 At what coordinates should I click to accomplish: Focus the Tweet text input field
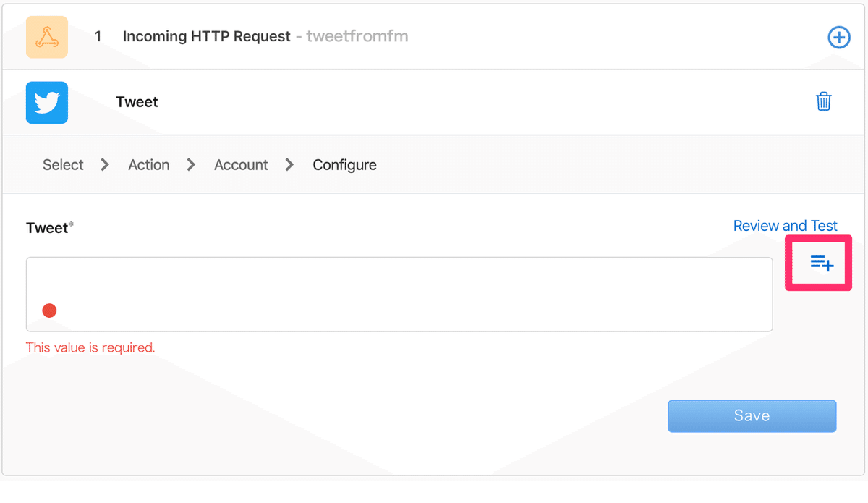click(x=399, y=294)
